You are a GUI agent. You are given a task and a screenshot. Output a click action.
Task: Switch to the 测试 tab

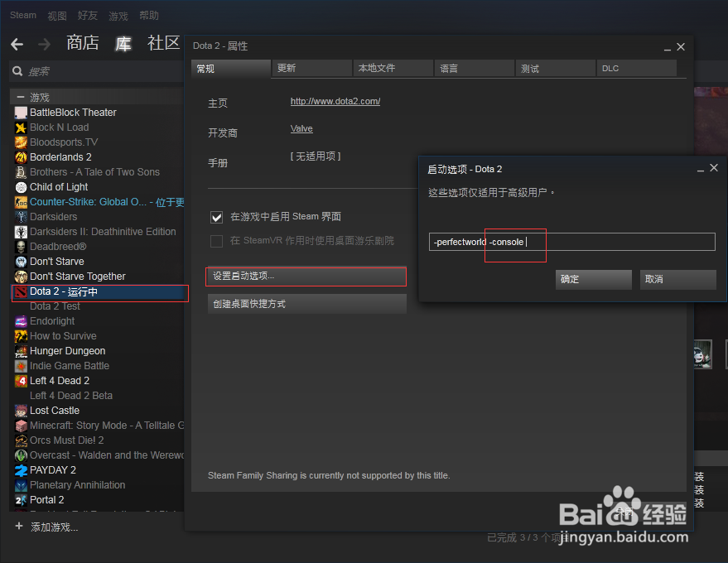tap(556, 68)
